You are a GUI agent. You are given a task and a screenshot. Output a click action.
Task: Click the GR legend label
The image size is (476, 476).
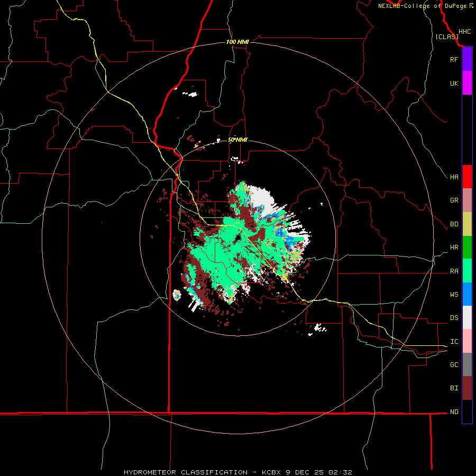pos(454,200)
